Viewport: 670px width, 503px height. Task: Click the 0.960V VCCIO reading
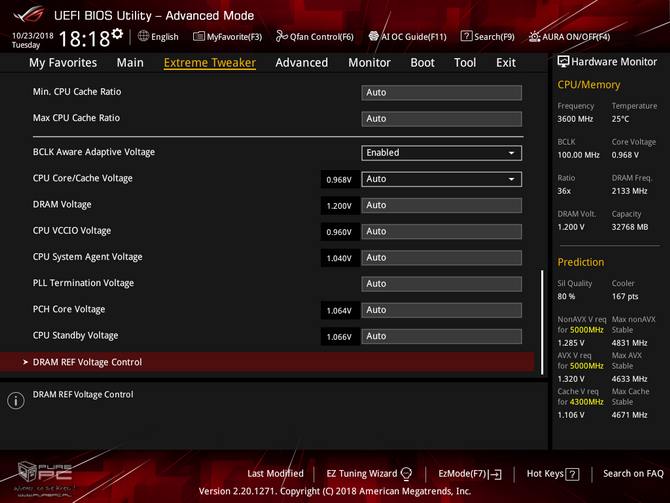pos(339,232)
